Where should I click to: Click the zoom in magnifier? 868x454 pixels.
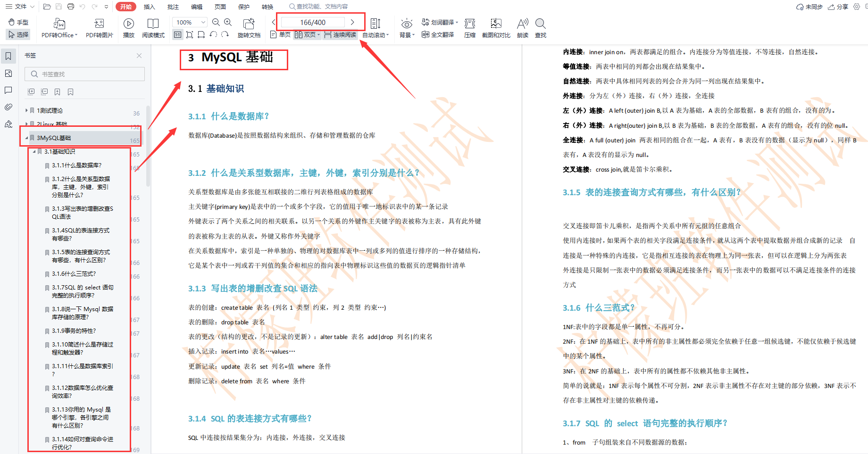pos(228,22)
